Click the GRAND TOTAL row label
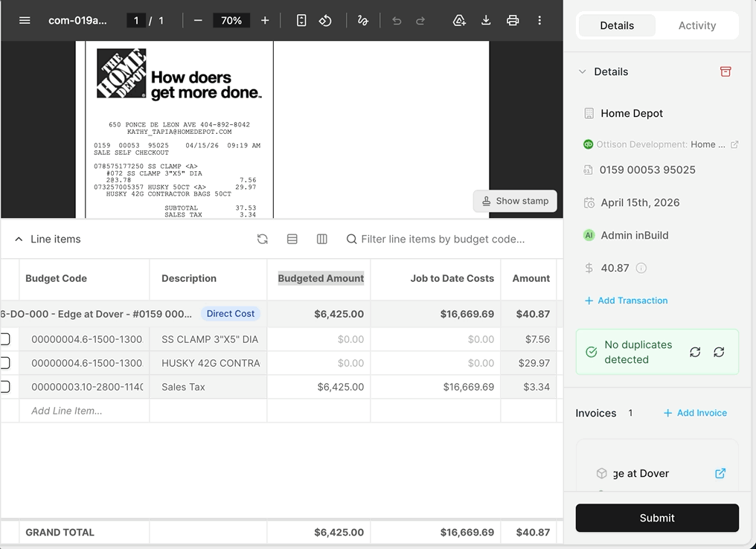 pyautogui.click(x=60, y=532)
